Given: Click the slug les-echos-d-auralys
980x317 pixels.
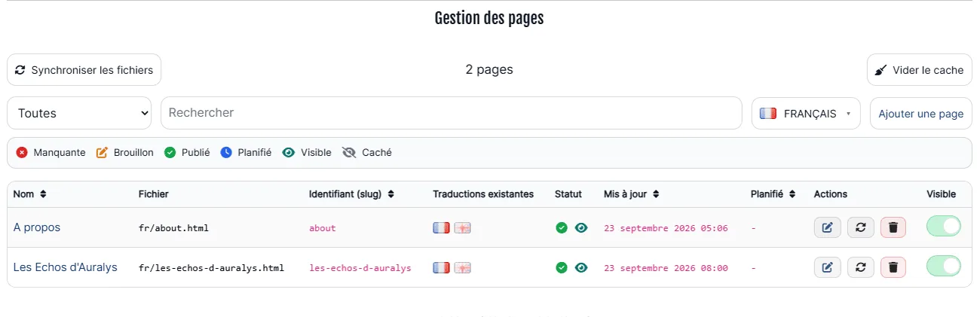Looking at the screenshot, I should [360, 268].
